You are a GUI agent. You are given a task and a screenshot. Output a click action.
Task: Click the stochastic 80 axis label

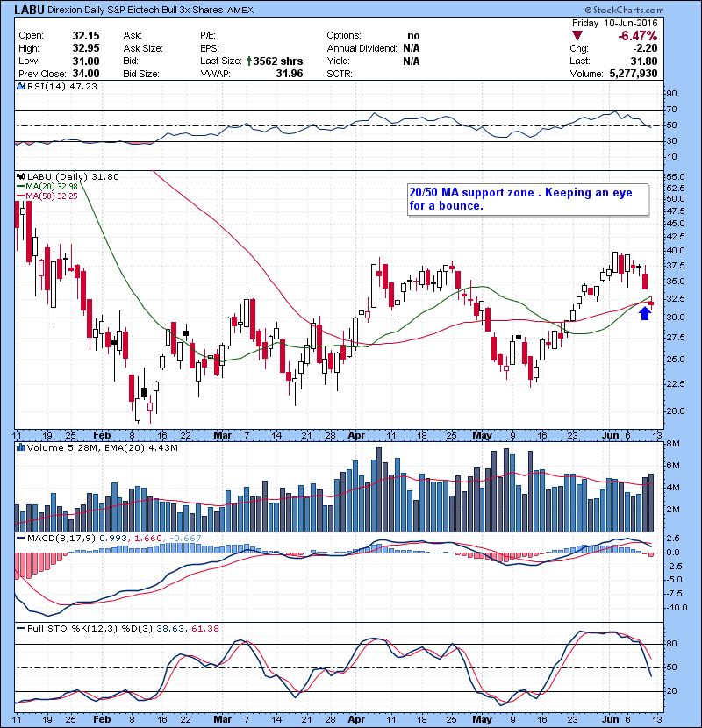[x=671, y=644]
